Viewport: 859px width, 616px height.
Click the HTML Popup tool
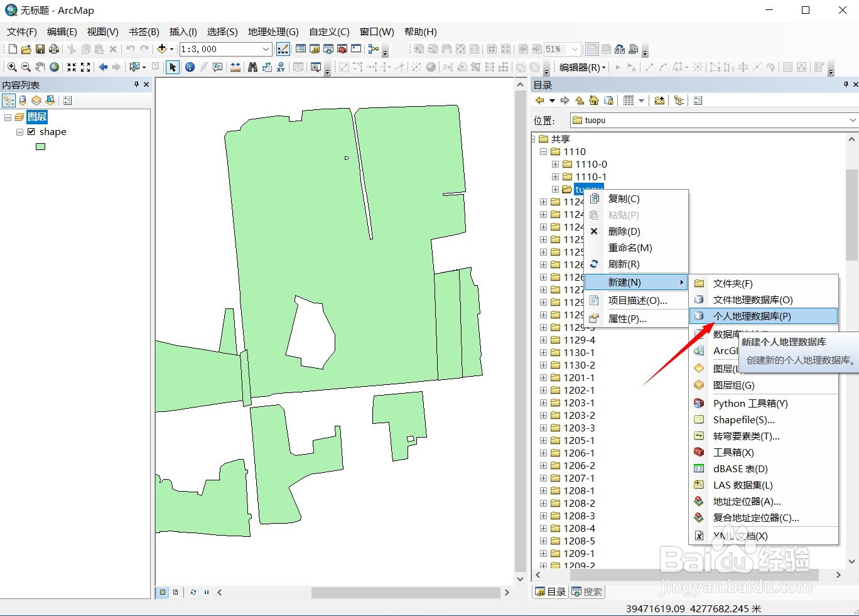click(x=217, y=67)
